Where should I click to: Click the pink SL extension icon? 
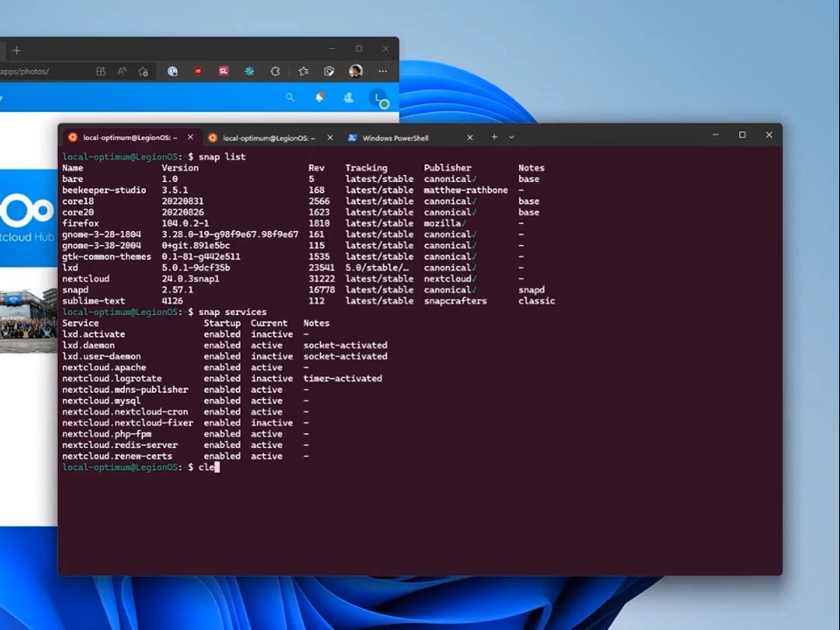click(224, 71)
